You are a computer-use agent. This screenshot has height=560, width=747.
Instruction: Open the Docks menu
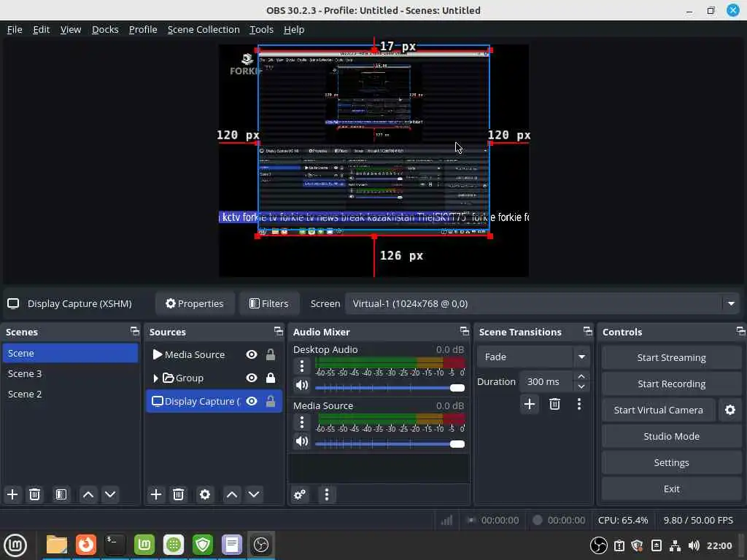(105, 29)
